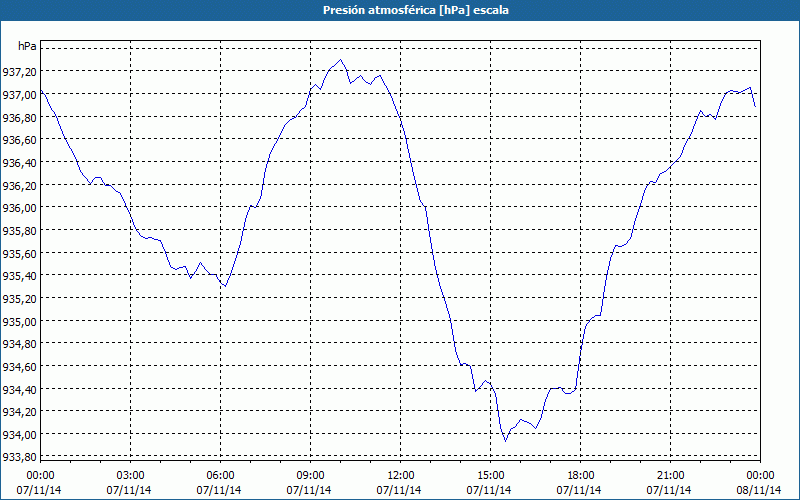The image size is (800, 500).
Task: Click the 934,20 y-axis value
Action: pos(19,412)
